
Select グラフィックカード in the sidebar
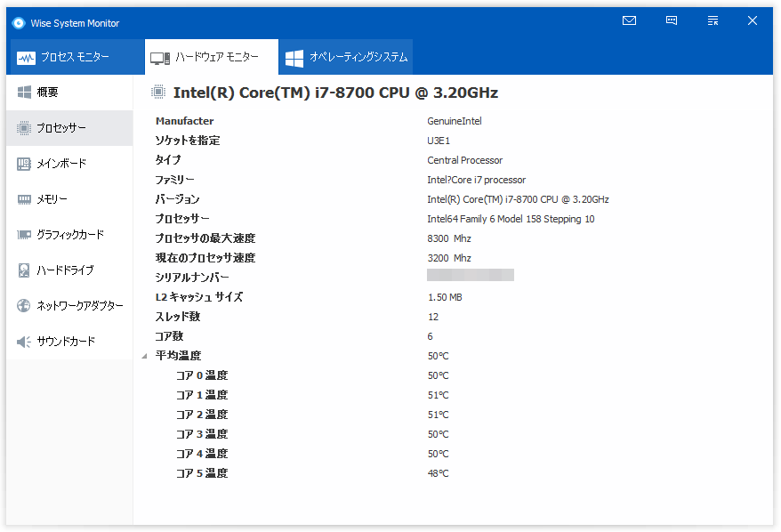point(69,235)
